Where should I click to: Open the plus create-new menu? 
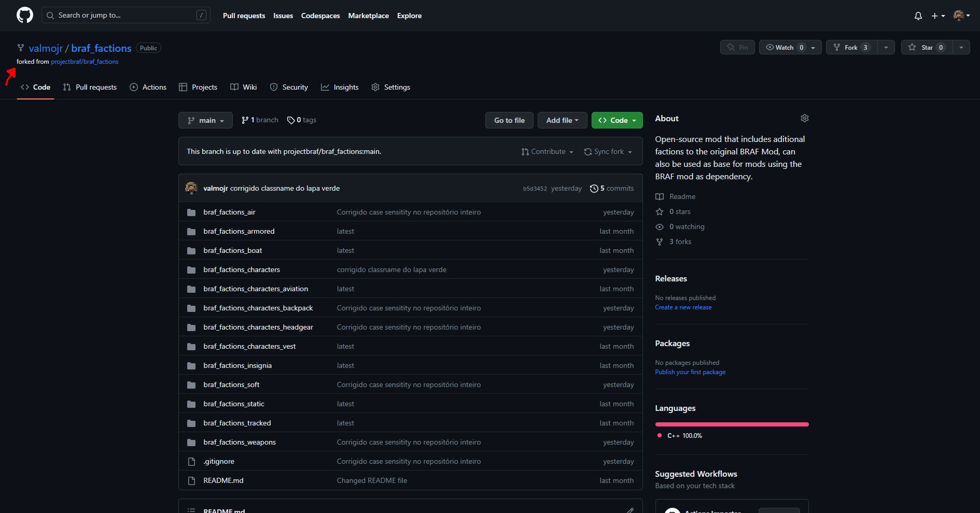pyautogui.click(x=938, y=16)
